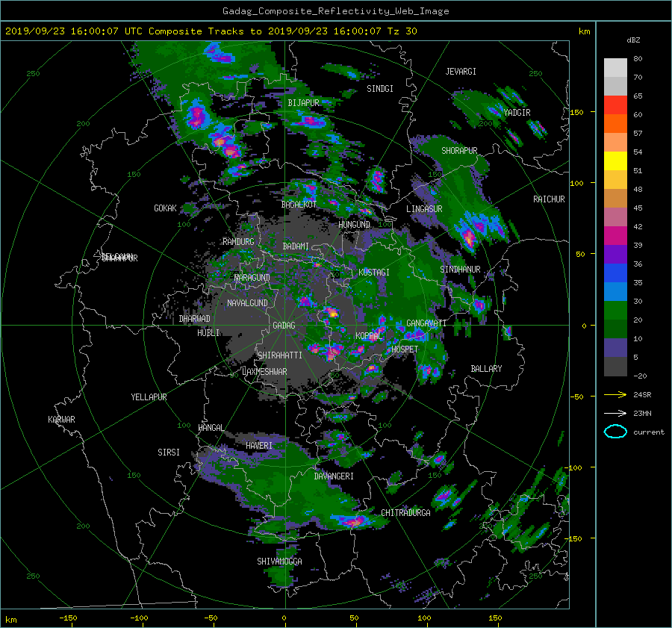672x628 pixels.
Task: Click the BADAMI city label
Action: pyautogui.click(x=296, y=246)
